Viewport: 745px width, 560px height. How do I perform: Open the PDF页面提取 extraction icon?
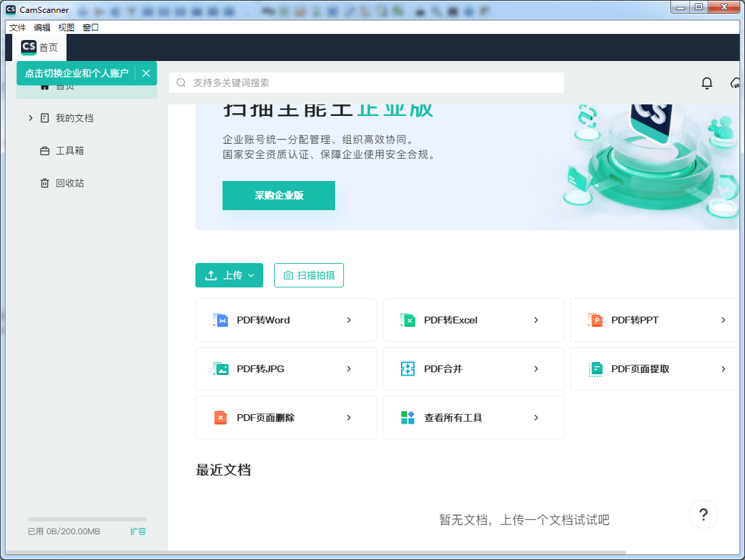(595, 368)
